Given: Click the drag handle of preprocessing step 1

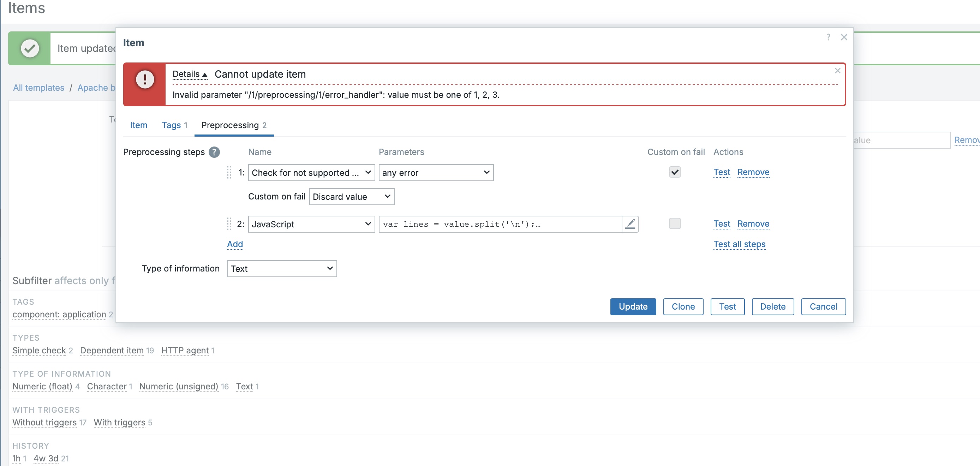Looking at the screenshot, I should point(229,172).
